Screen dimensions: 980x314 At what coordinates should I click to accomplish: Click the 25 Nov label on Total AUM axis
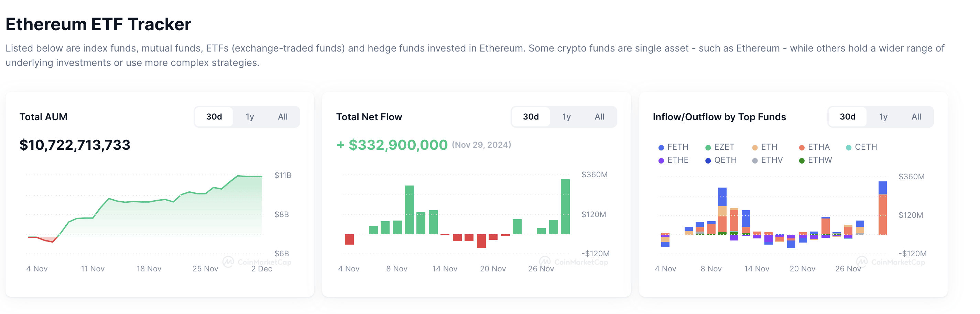[205, 269]
